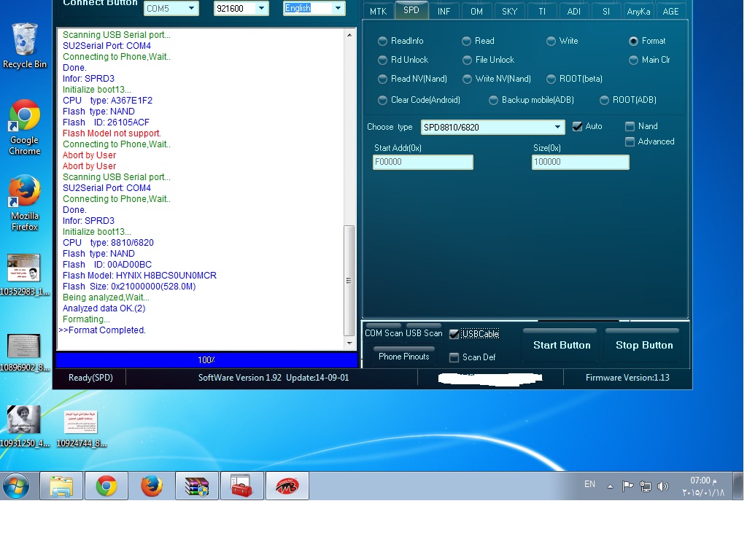Open the Google Chrome desktop shortcut

[24, 127]
